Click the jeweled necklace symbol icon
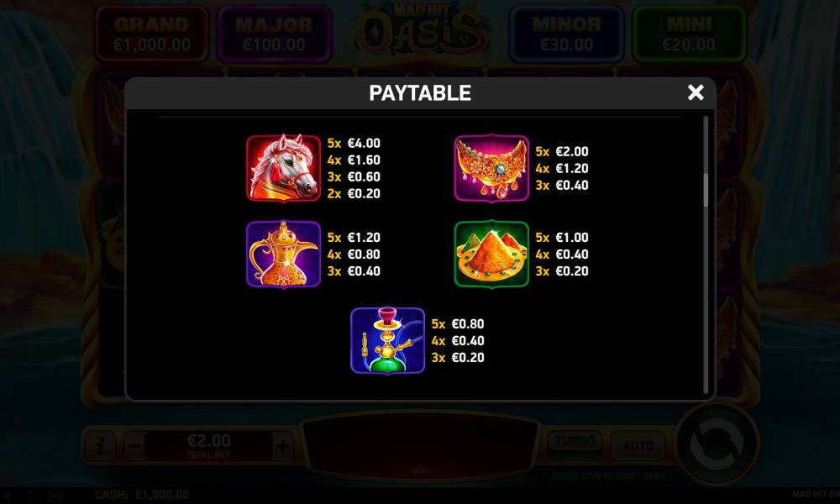 pos(491,168)
